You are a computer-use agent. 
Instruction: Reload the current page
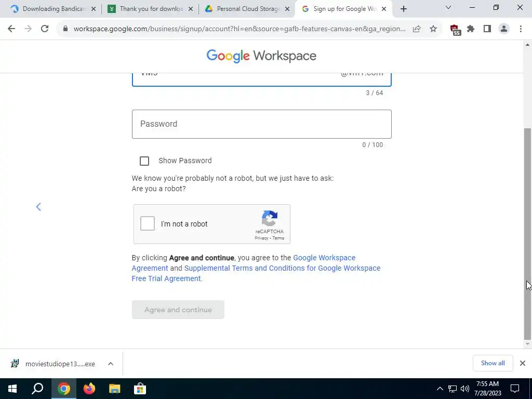click(45, 29)
